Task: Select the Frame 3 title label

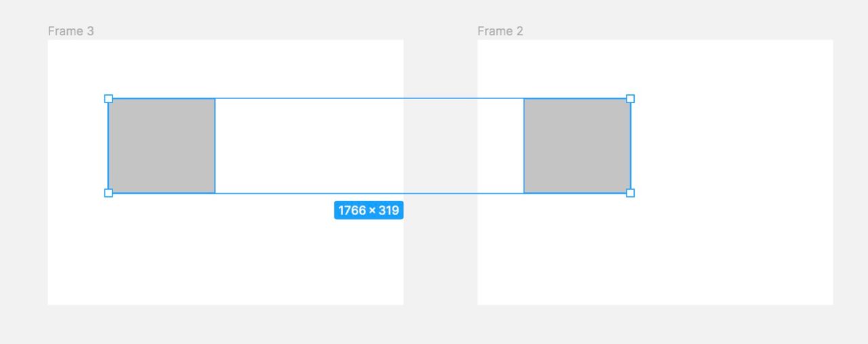Action: [x=71, y=31]
